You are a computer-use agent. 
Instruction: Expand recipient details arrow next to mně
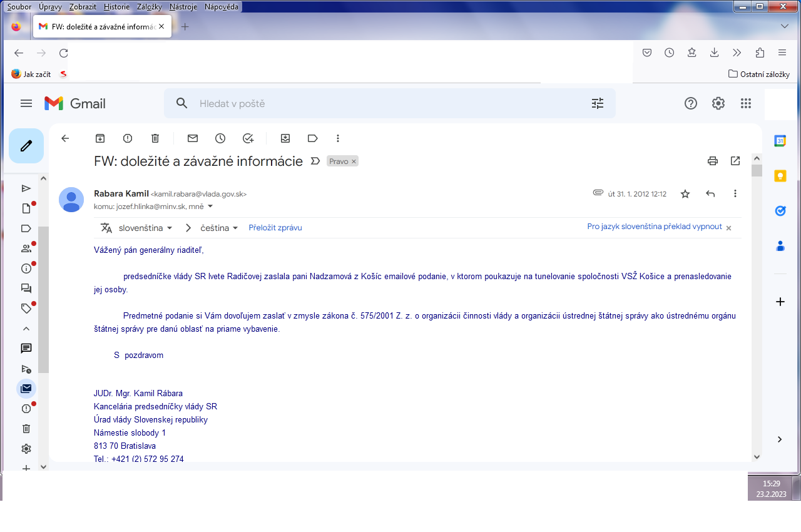[x=210, y=206]
